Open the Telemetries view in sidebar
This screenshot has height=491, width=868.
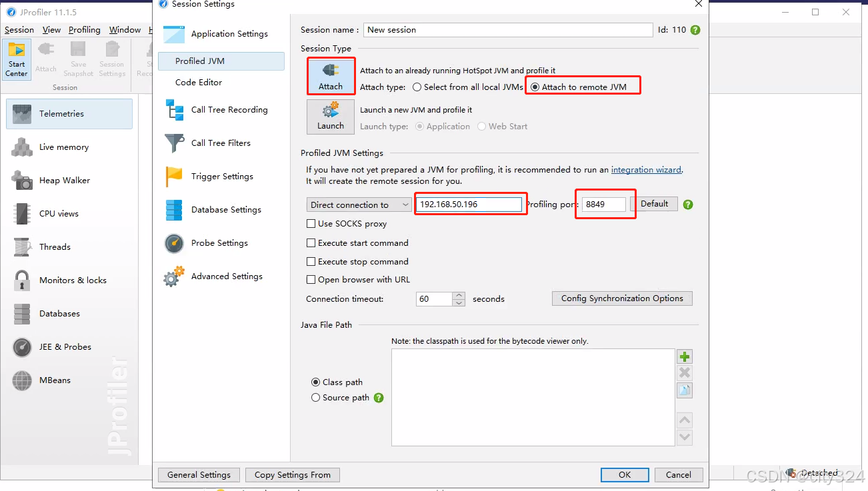69,114
